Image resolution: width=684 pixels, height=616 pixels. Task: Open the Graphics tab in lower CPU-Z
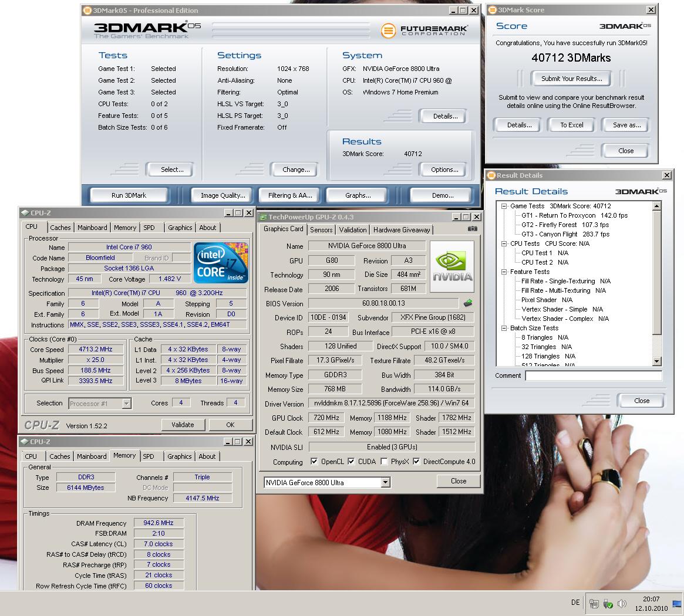[179, 456]
